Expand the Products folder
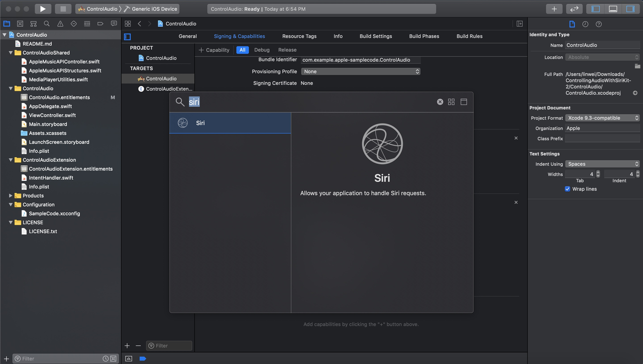The width and height of the screenshot is (643, 364). 11,196
